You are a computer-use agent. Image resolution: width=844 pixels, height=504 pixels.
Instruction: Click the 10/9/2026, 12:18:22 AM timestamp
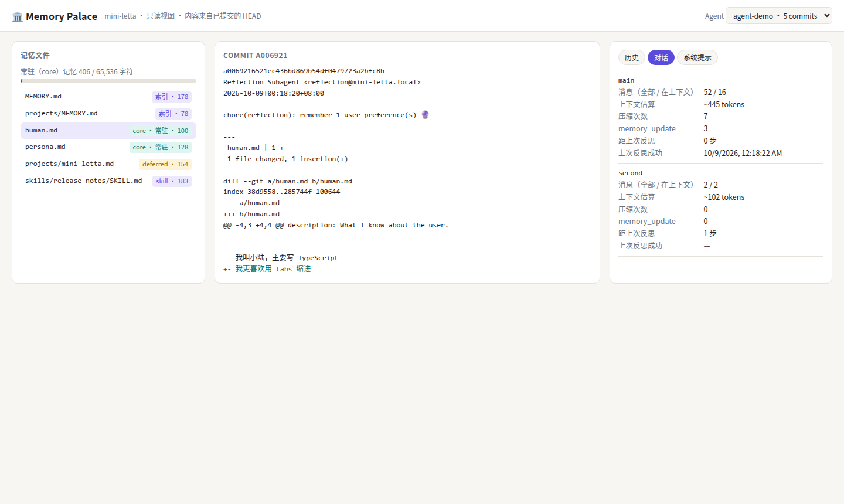[x=743, y=153]
